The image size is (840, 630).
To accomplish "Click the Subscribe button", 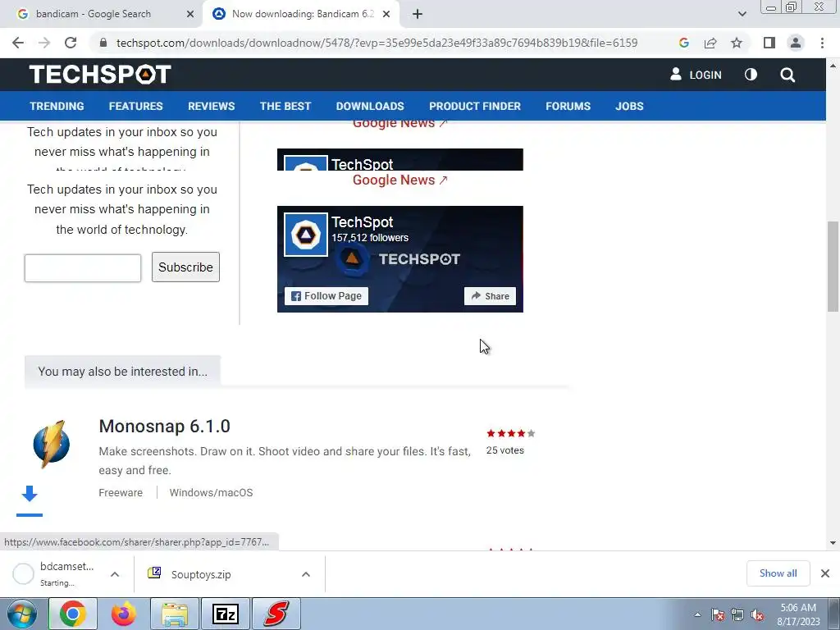I will [185, 267].
